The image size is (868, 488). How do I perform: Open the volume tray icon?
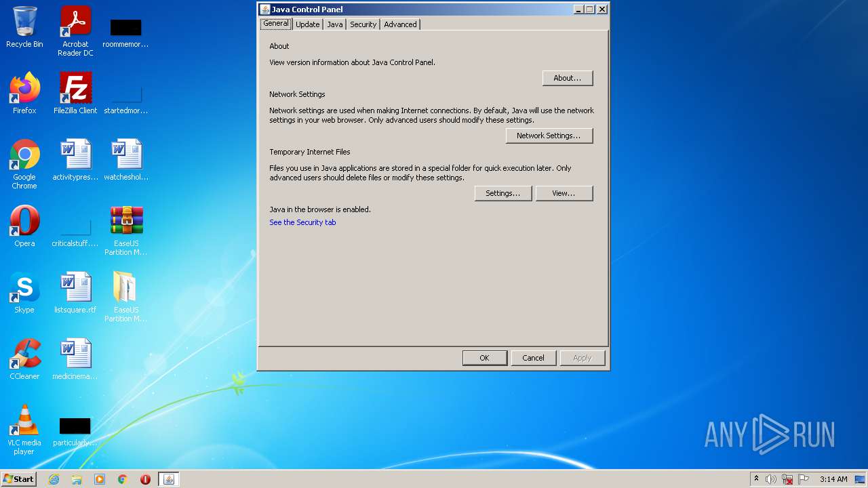tap(770, 479)
